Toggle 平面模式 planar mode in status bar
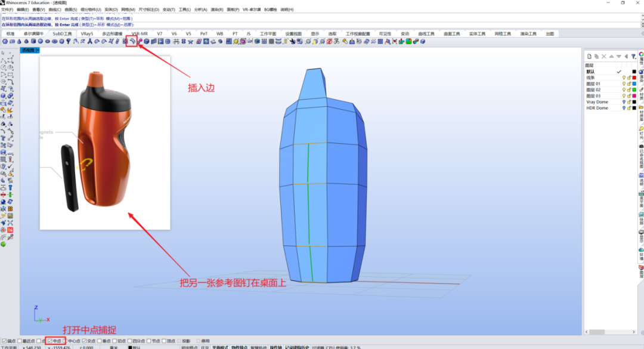644x349 pixels. tap(219, 347)
